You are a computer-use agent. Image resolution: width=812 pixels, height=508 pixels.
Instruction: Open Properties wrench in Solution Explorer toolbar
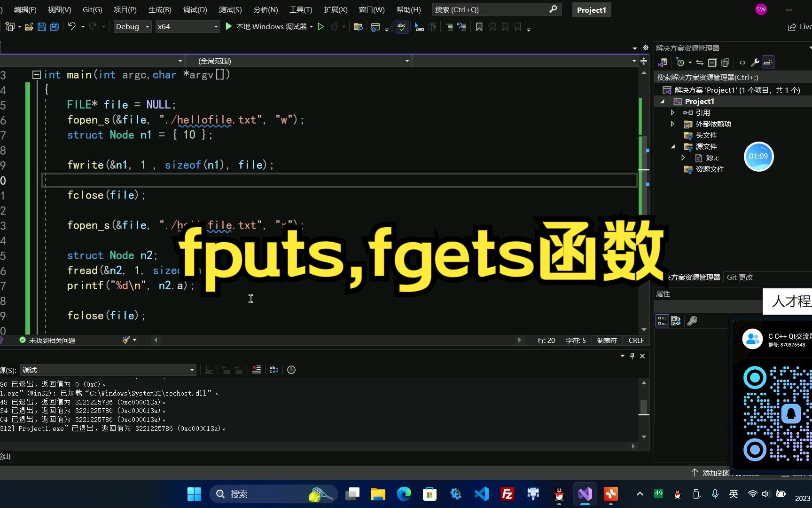(755, 62)
